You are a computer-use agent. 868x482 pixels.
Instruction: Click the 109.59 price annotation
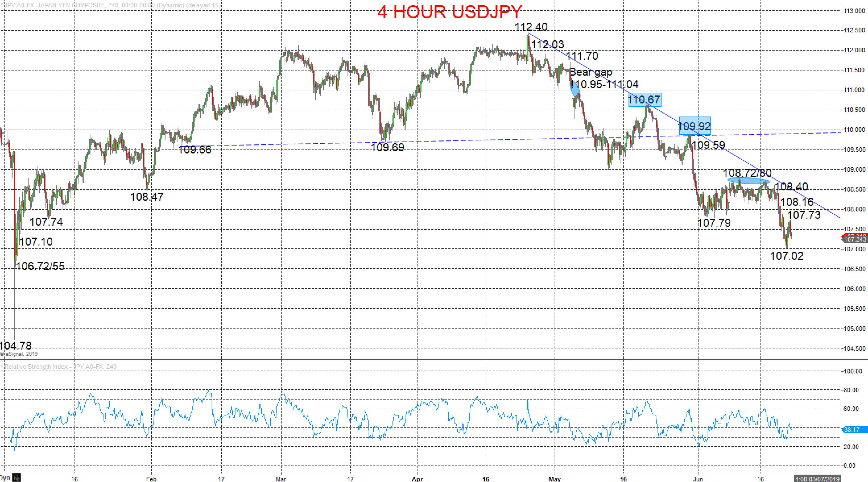point(708,145)
